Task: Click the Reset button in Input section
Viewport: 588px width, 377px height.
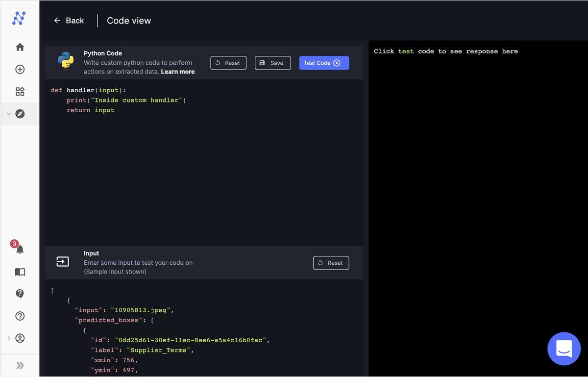Action: [x=331, y=263]
